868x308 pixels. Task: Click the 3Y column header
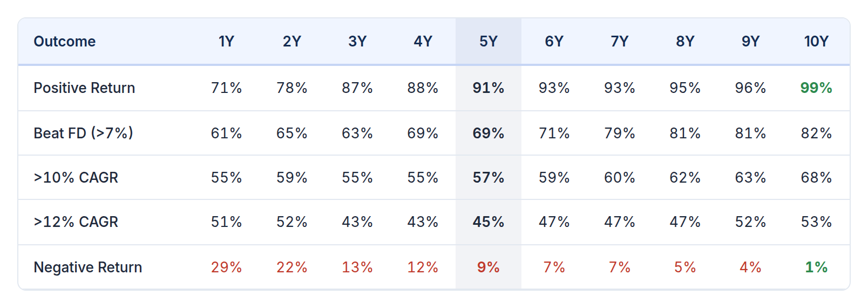pyautogui.click(x=357, y=42)
